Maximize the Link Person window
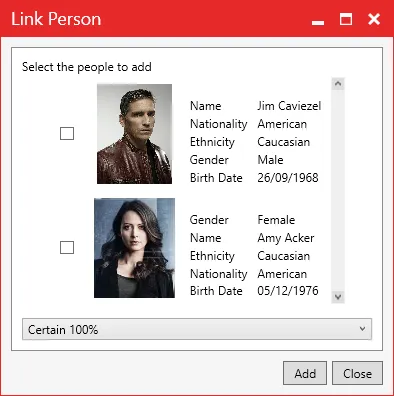394x396 pixels. pyautogui.click(x=346, y=19)
